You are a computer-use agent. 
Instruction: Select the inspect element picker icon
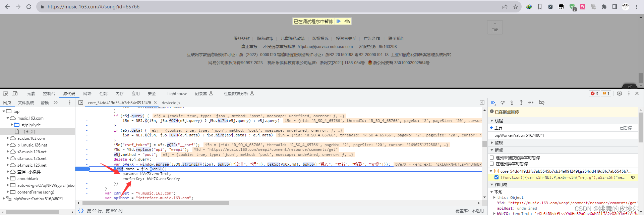5,93
